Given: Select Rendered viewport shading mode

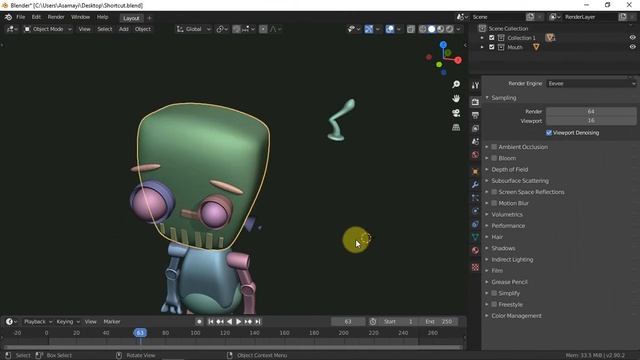Looking at the screenshot, I should pos(449,29).
